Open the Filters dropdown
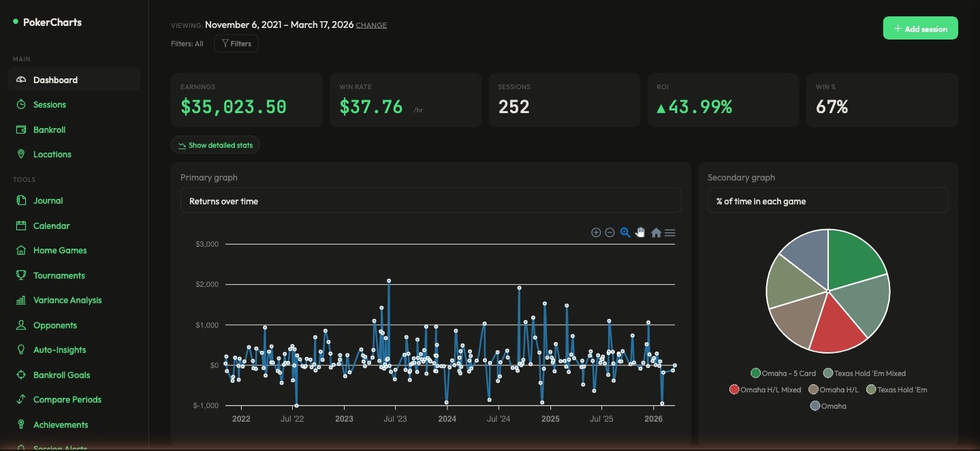The image size is (980, 451). pos(236,43)
